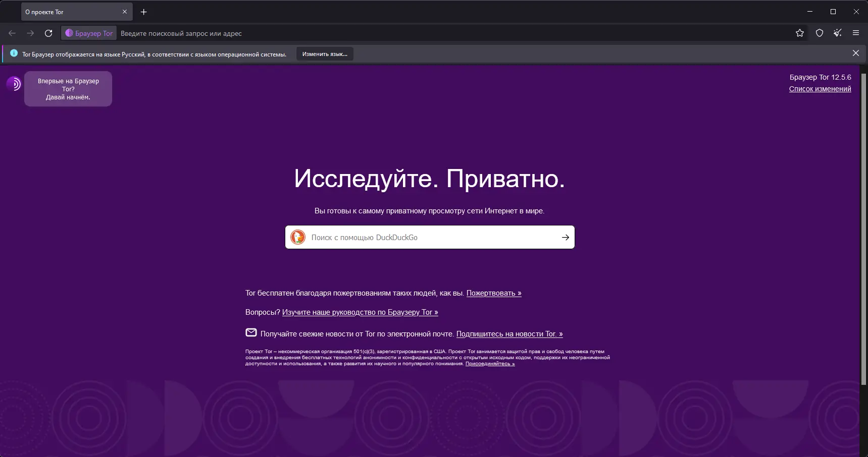The height and width of the screenshot is (457, 868).
Task: Submit search with the arrow button
Action: click(566, 237)
